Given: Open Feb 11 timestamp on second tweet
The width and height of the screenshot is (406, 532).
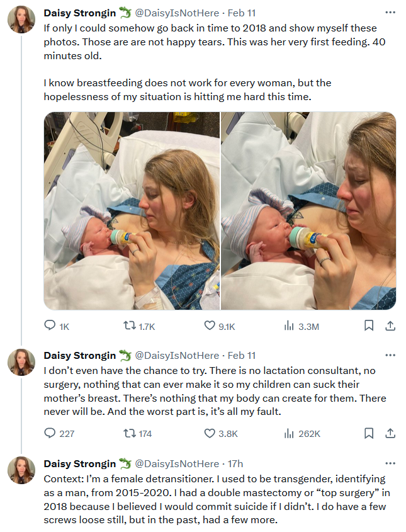Looking at the screenshot, I should 242,355.
